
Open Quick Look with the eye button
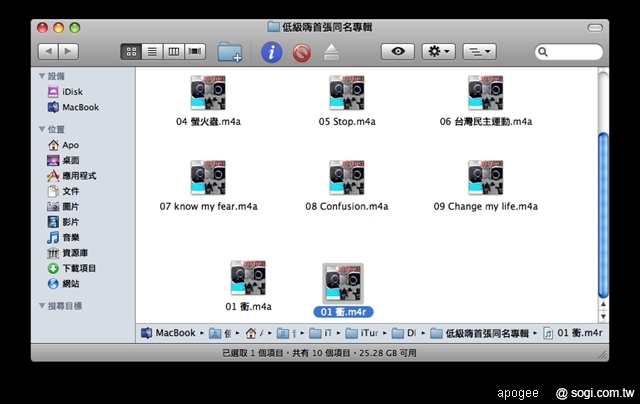398,51
